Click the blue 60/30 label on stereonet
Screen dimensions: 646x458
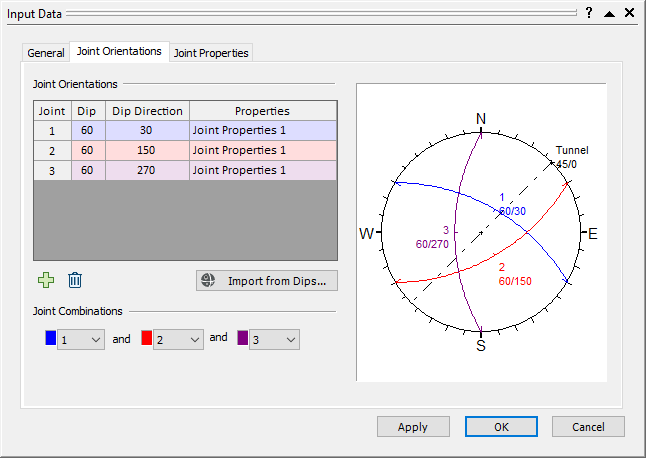click(x=512, y=211)
